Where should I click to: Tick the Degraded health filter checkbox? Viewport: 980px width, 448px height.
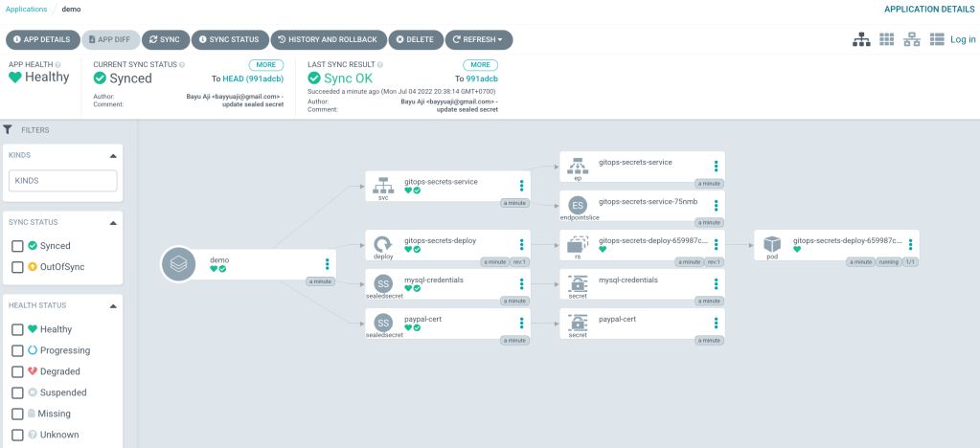tap(17, 371)
